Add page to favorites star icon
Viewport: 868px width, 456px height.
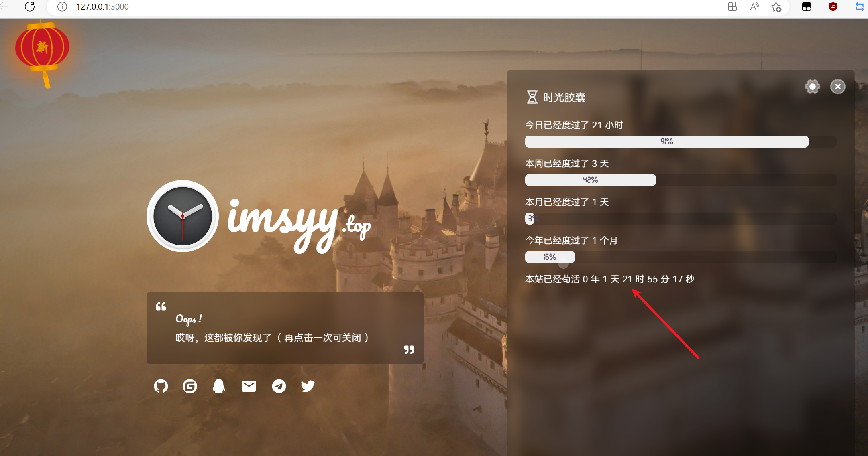coord(776,7)
